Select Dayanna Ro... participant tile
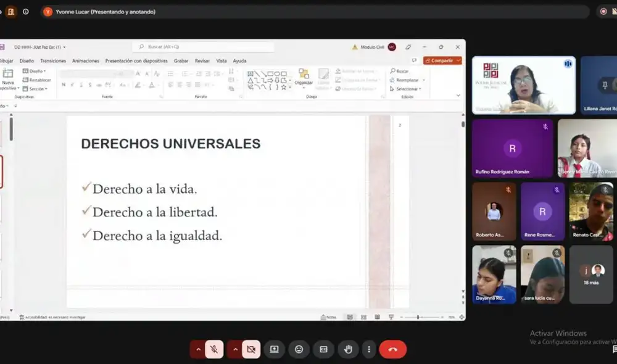617x364 pixels. tap(494, 275)
